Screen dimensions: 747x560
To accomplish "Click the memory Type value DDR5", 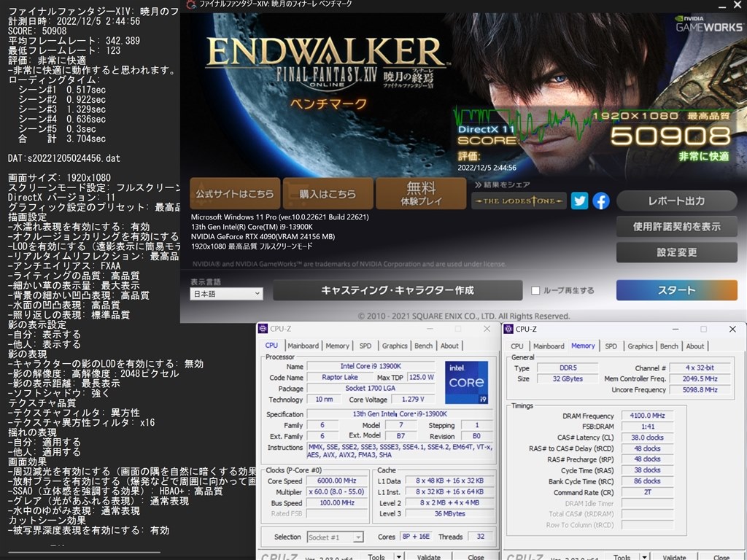I will click(568, 367).
